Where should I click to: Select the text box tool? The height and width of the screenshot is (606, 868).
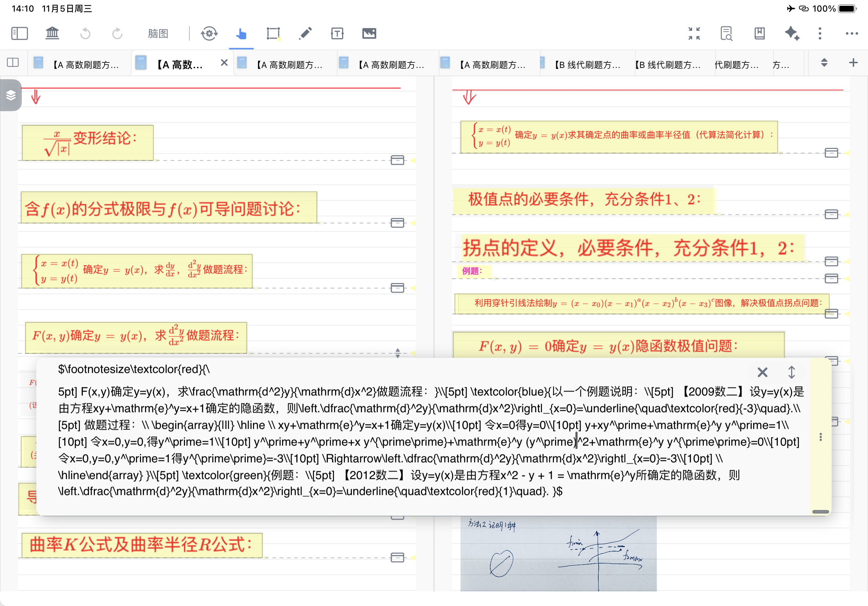click(337, 33)
